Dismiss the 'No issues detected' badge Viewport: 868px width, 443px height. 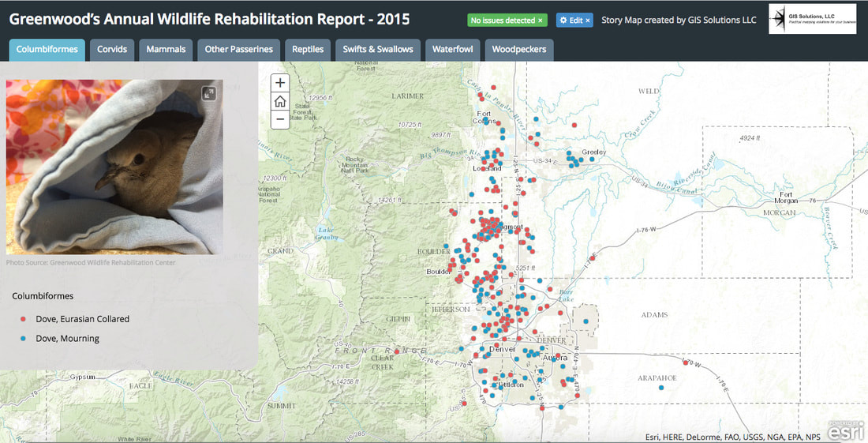pos(541,21)
